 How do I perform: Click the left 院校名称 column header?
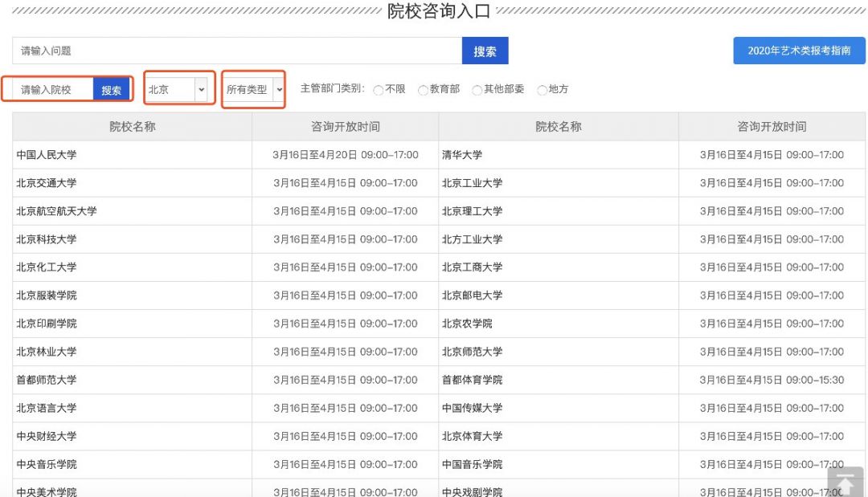tap(133, 127)
